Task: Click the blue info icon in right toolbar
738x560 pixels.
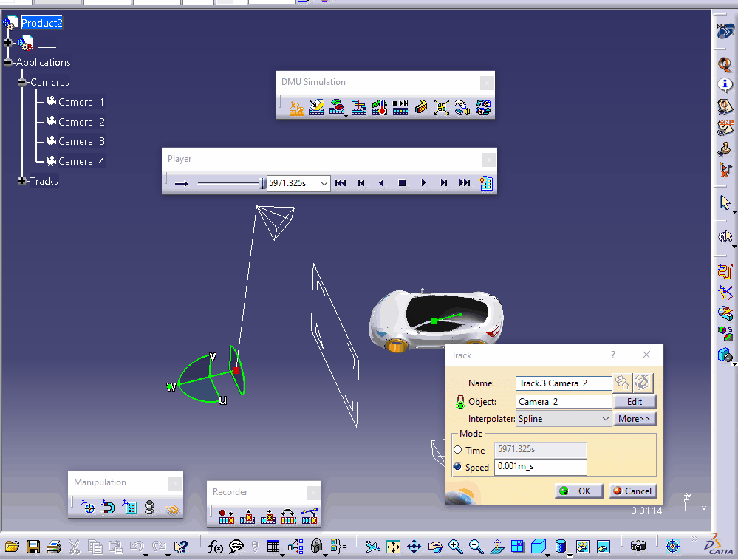Action: 725,85
